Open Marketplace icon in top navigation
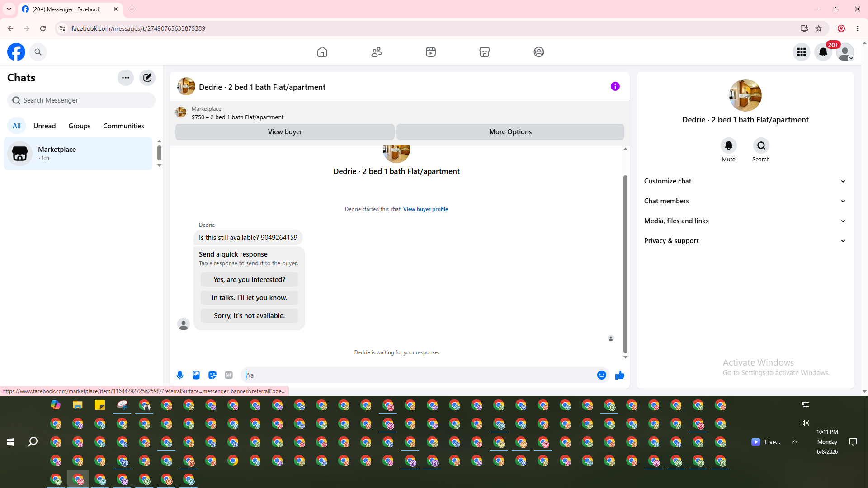868x488 pixels. [485, 52]
